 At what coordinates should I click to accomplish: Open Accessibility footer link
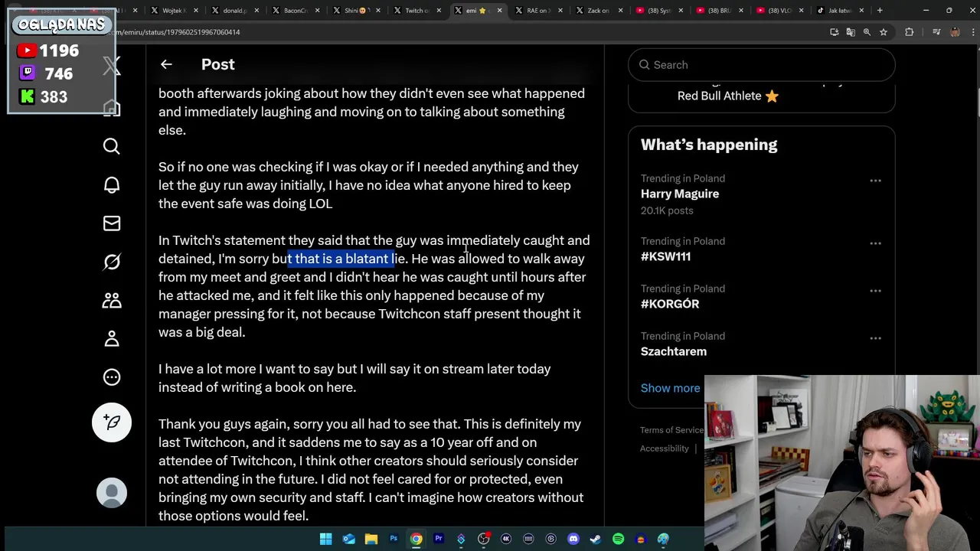tap(665, 448)
